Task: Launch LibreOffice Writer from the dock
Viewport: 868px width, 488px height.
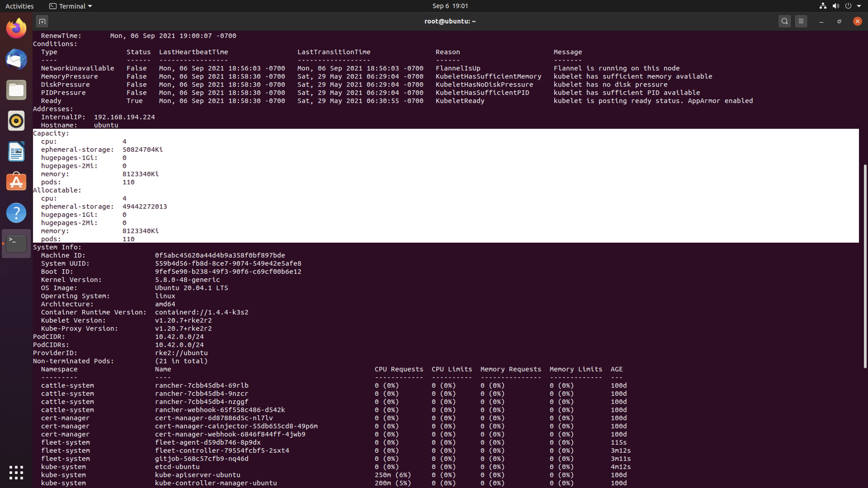Action: pos(16,151)
